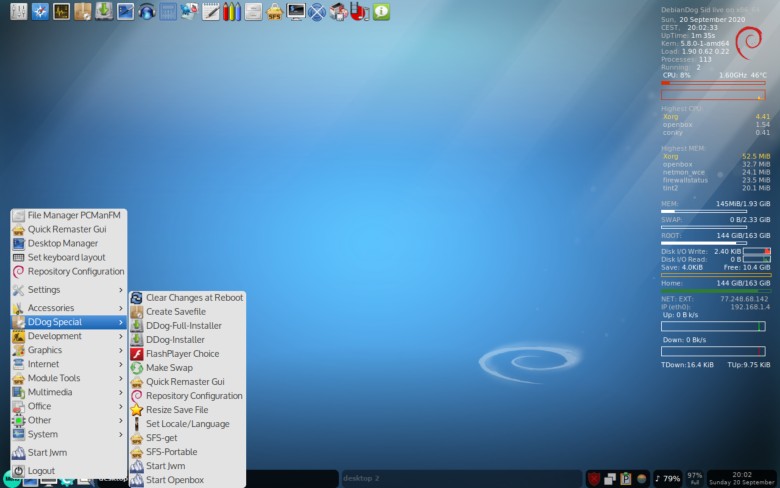Click the text editor notepad icon in top panel
Image resolution: width=780 pixels, height=488 pixels.
click(x=210, y=12)
